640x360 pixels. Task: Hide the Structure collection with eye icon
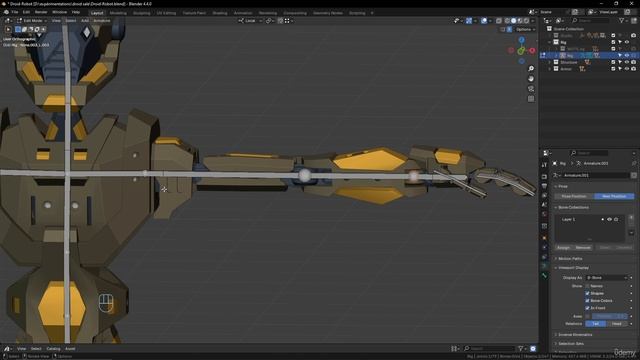[x=627, y=62]
